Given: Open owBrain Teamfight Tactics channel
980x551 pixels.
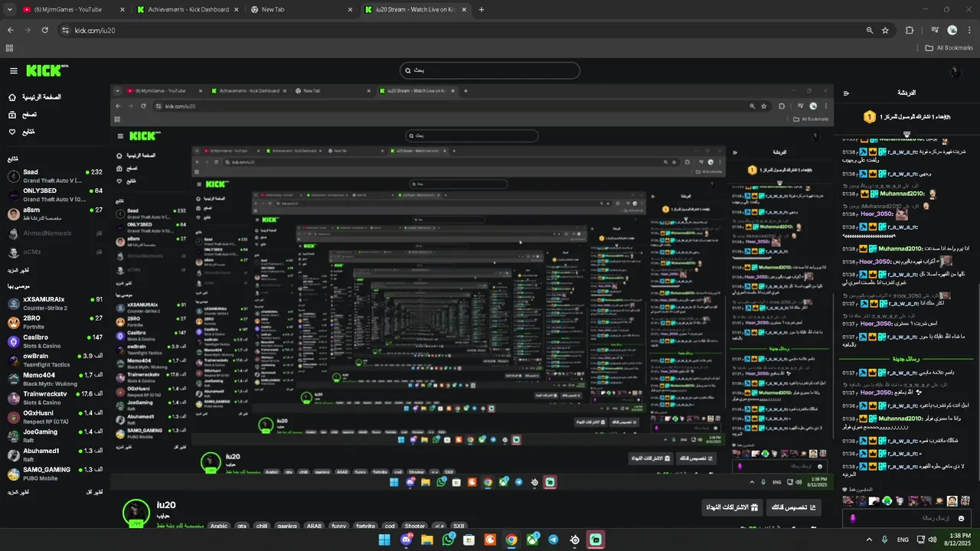Looking at the screenshot, I should 54,360.
